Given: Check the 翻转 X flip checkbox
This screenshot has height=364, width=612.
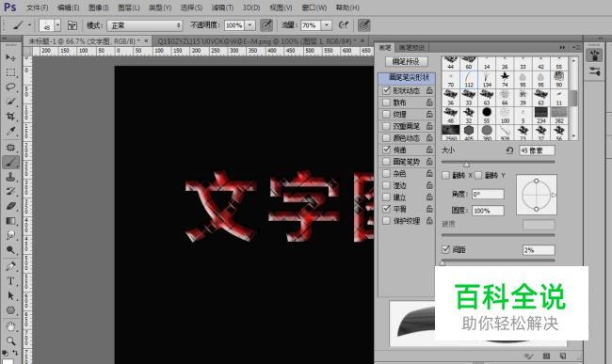Looking at the screenshot, I should point(445,175).
